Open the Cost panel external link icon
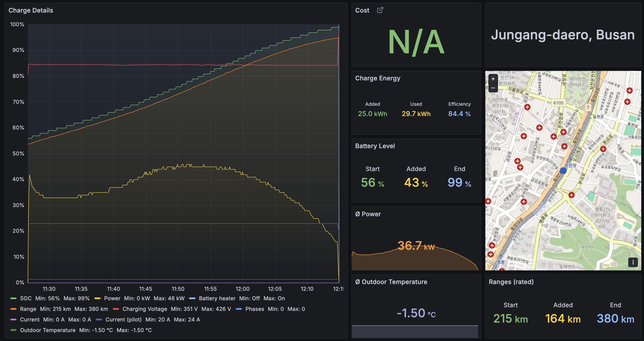The image size is (644, 341). click(380, 10)
